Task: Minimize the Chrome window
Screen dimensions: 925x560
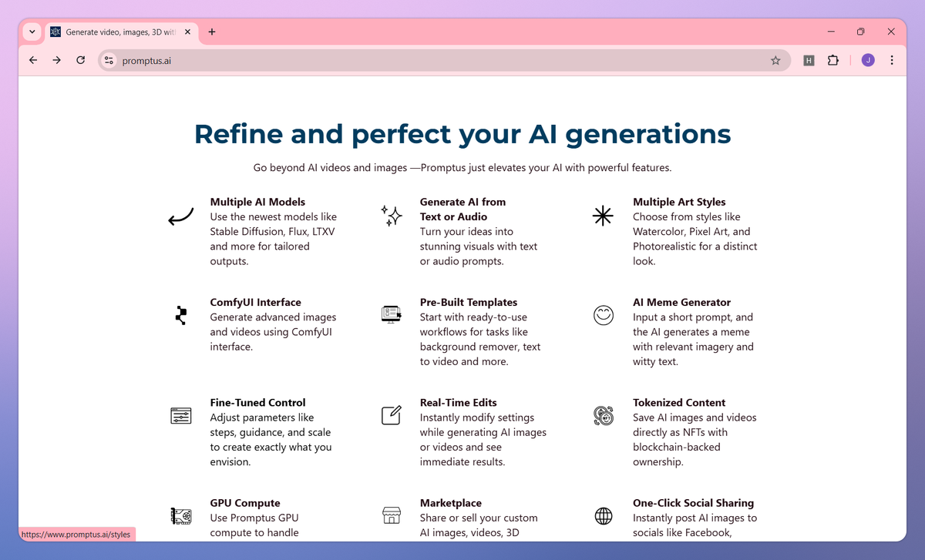Action: point(832,32)
